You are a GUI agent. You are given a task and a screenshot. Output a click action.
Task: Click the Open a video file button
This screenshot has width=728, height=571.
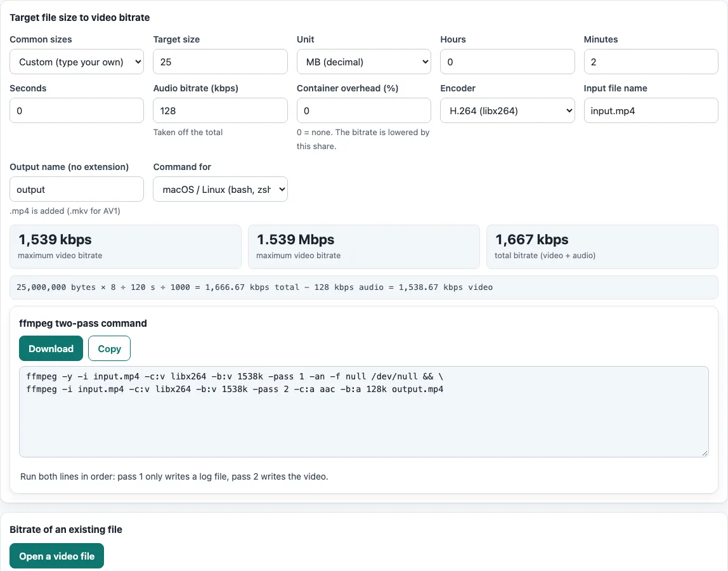pos(56,556)
